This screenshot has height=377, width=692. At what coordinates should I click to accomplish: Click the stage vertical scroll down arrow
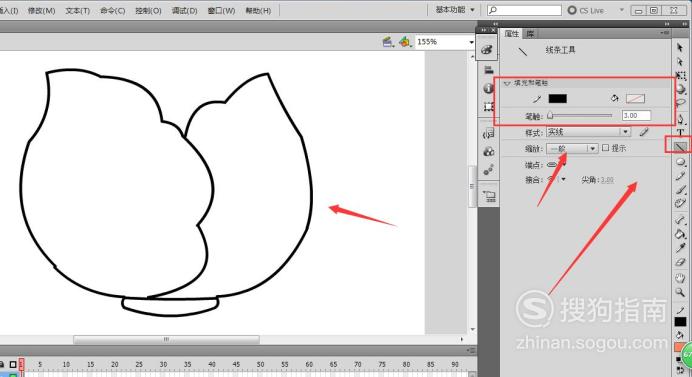point(472,329)
